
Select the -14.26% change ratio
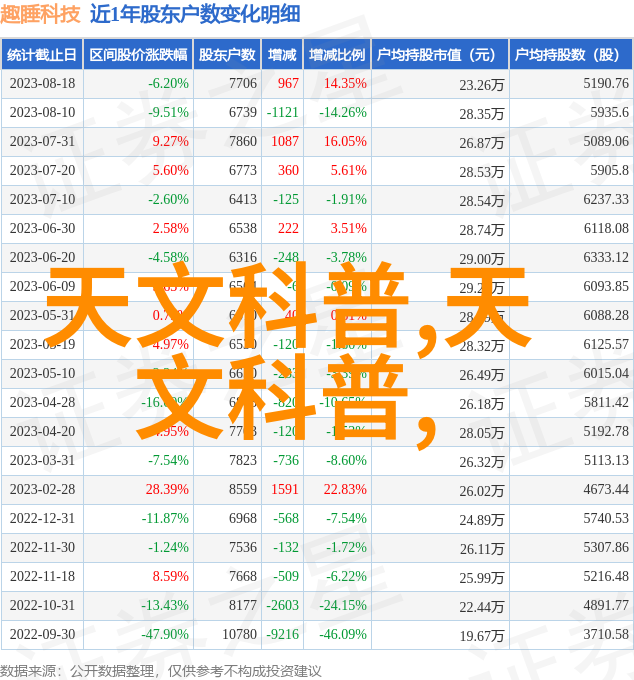pos(343,112)
